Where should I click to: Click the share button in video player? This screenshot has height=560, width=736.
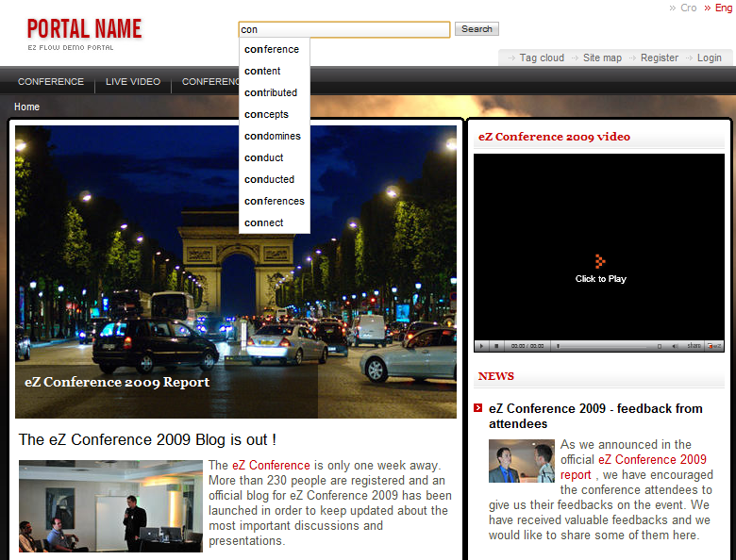point(694,346)
